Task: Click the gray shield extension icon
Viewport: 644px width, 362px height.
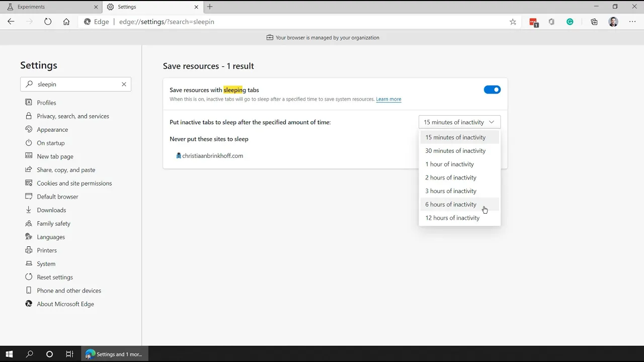Action: click(551, 22)
